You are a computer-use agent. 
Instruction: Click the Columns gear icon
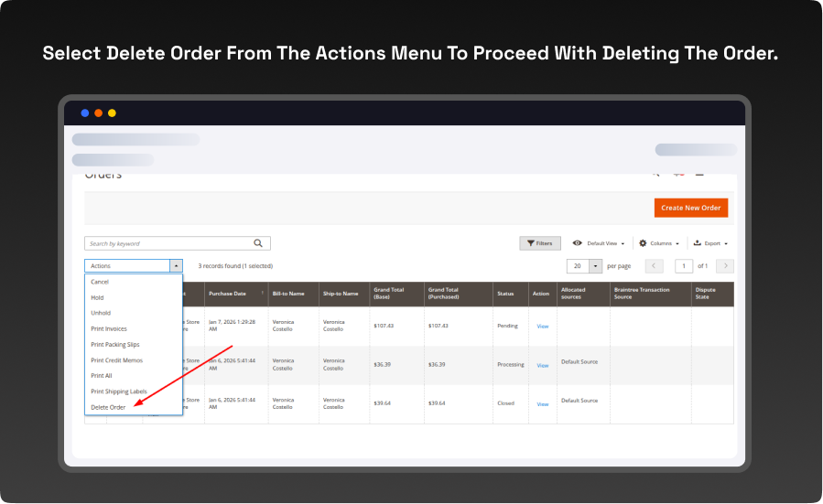643,243
